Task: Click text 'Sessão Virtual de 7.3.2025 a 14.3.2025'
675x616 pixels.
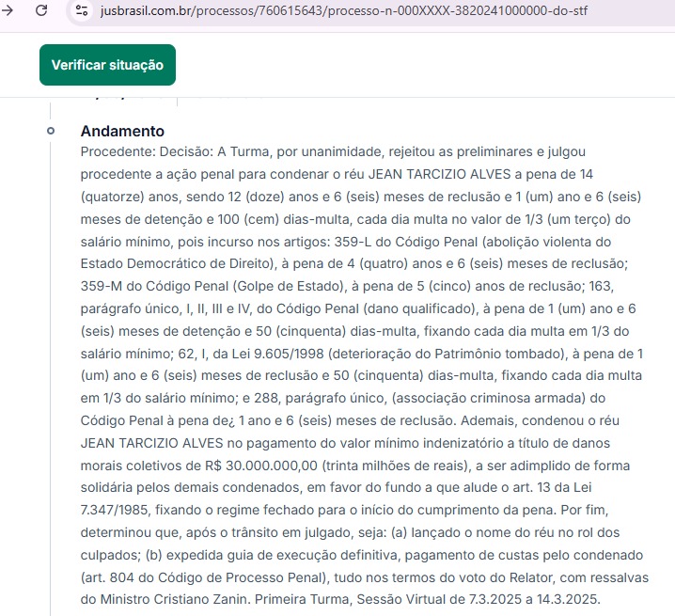Action: [478, 599]
